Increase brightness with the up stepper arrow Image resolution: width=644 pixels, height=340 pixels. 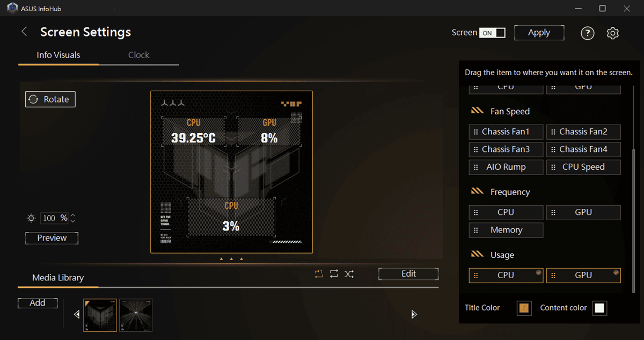point(73,215)
